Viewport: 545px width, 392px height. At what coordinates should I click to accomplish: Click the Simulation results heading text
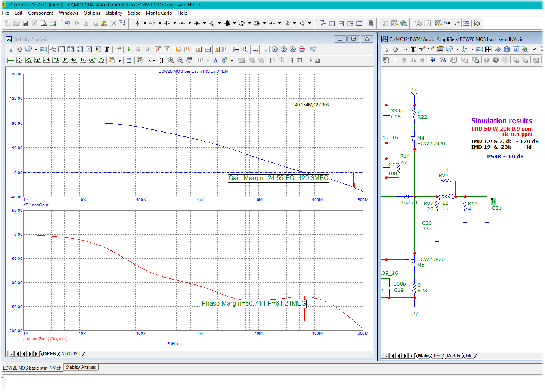click(x=501, y=121)
